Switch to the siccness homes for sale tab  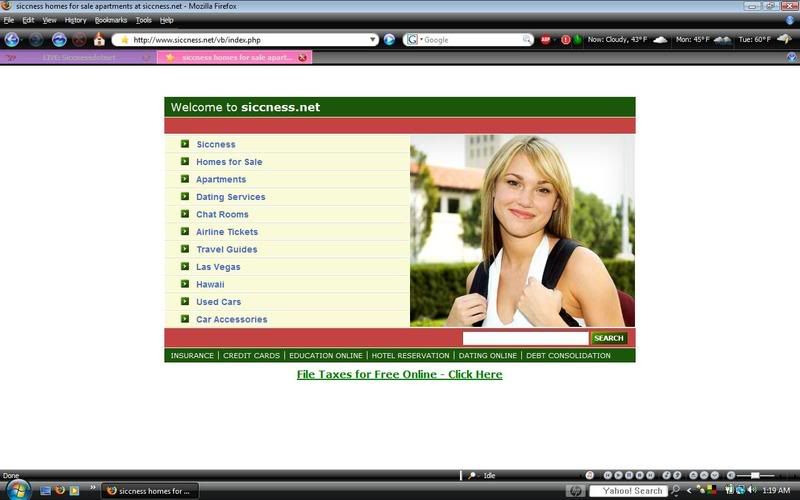point(236,58)
